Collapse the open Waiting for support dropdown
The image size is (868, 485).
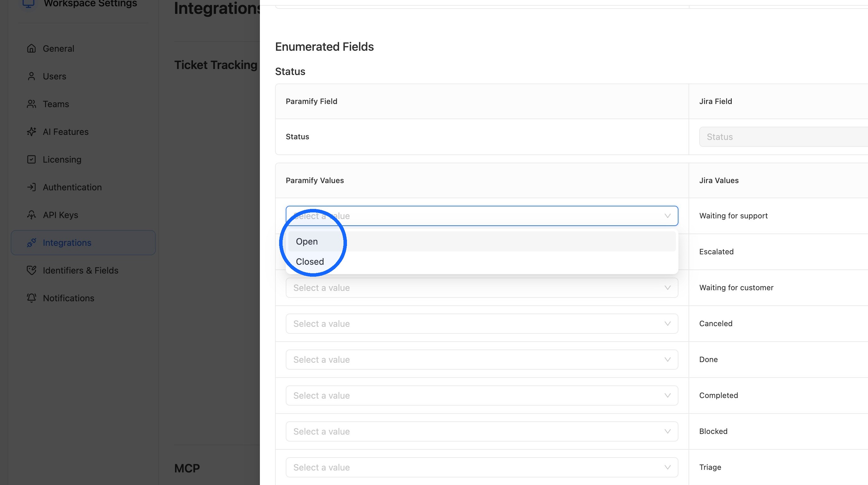[482, 216]
